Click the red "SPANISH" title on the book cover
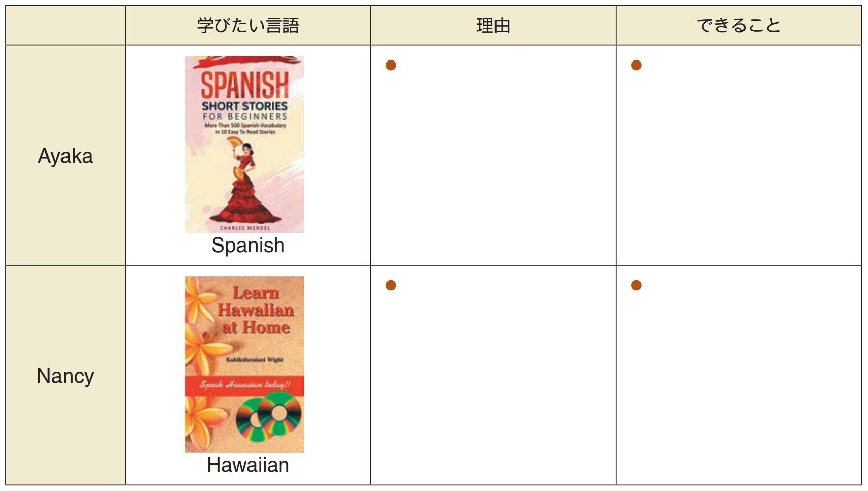The width and height of the screenshot is (868, 491). click(245, 85)
